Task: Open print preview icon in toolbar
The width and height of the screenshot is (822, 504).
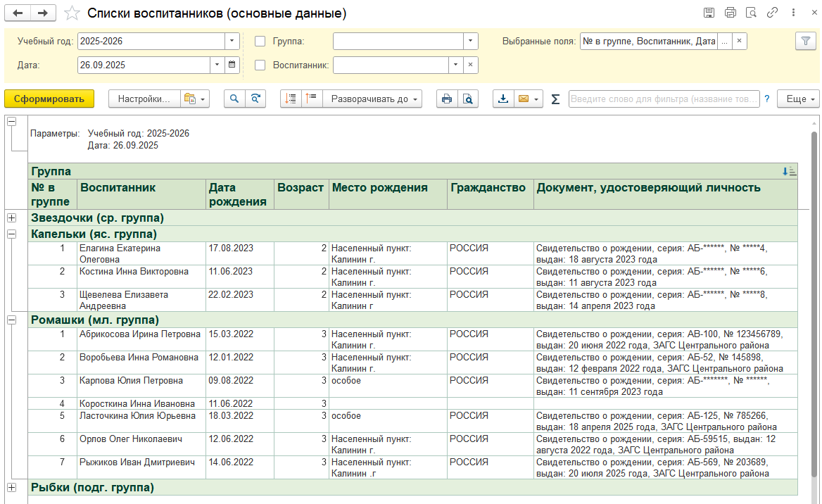Action: [x=467, y=99]
